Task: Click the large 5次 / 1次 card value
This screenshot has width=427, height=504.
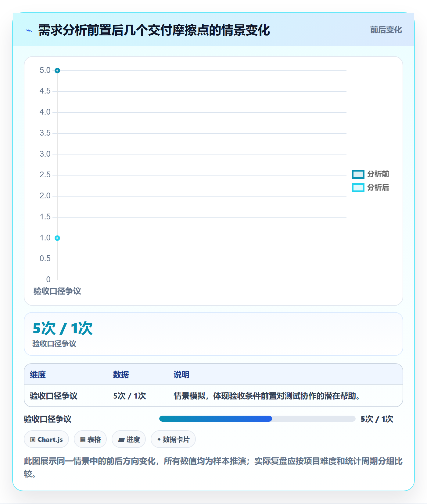Action: (63, 328)
